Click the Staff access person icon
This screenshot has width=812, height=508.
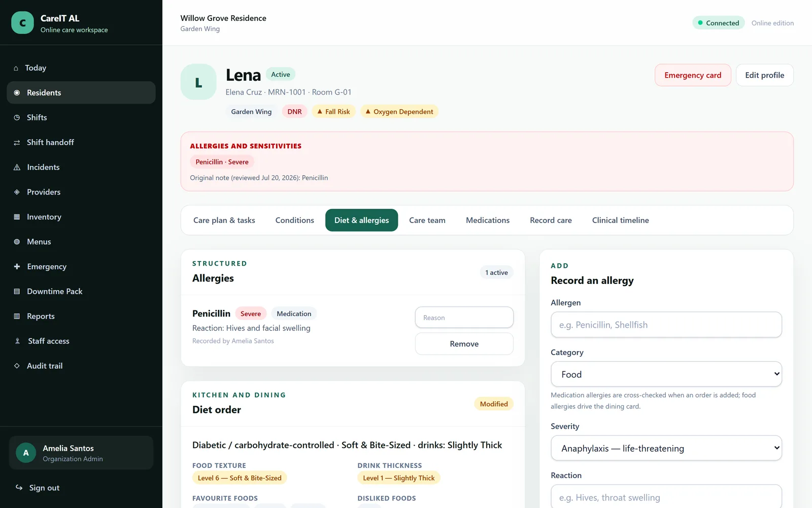tap(17, 341)
